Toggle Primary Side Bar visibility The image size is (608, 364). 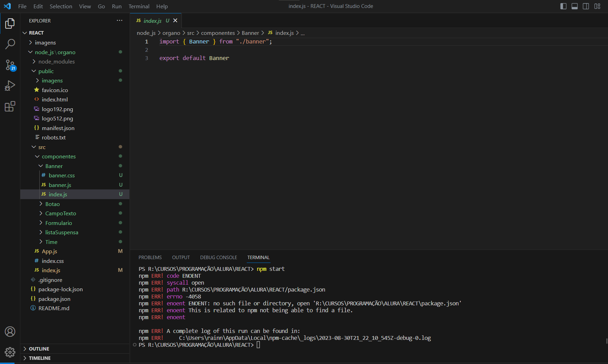563,6
